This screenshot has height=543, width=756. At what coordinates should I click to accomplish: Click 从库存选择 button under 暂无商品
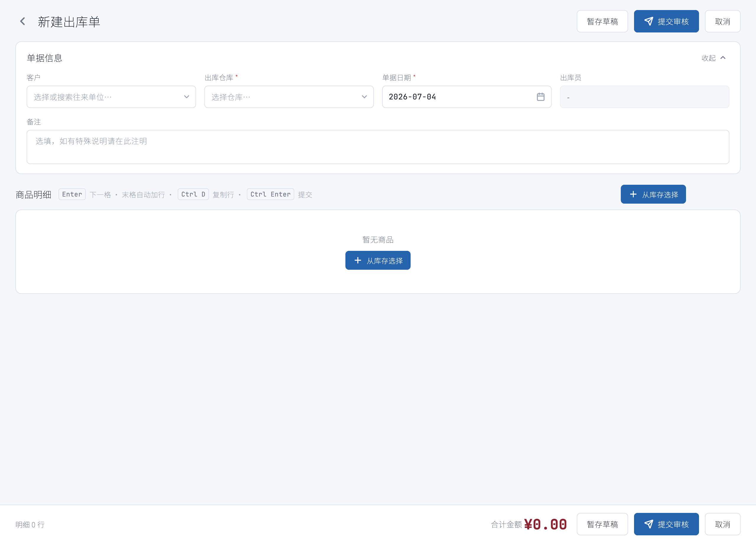coord(378,261)
